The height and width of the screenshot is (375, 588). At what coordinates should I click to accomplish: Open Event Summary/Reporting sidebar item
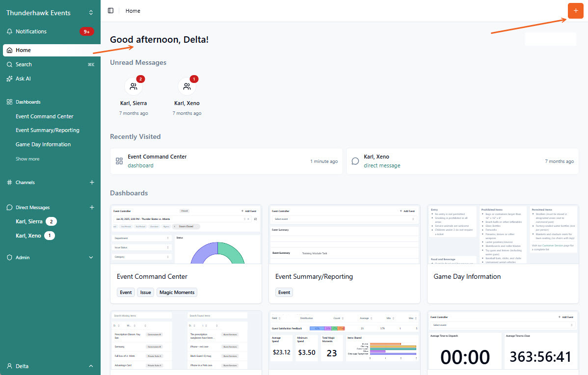pos(48,130)
